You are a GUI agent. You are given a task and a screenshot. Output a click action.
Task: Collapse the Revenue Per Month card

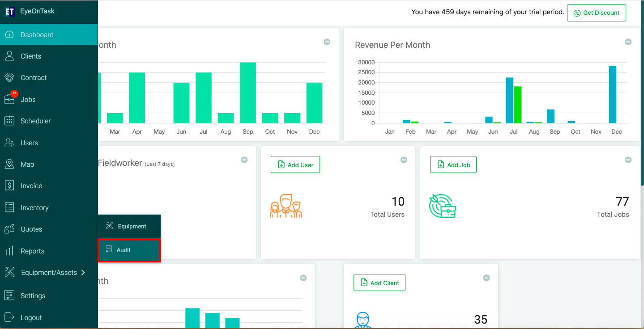[628, 42]
